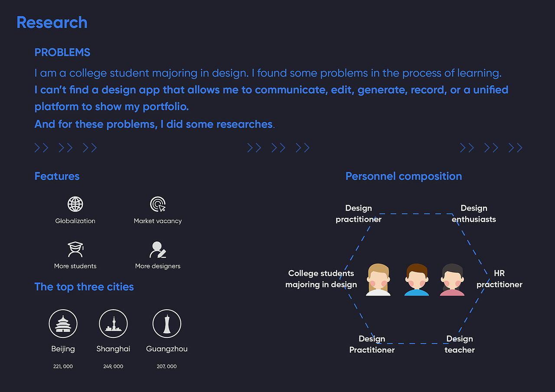
Task: Click the PROBLEMS section heading
Action: coord(62,52)
